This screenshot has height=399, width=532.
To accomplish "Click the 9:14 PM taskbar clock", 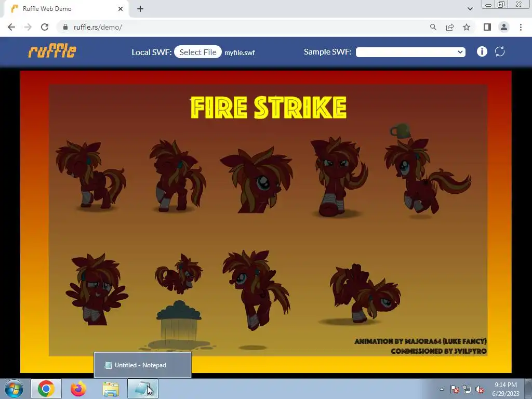I will [x=506, y=389].
